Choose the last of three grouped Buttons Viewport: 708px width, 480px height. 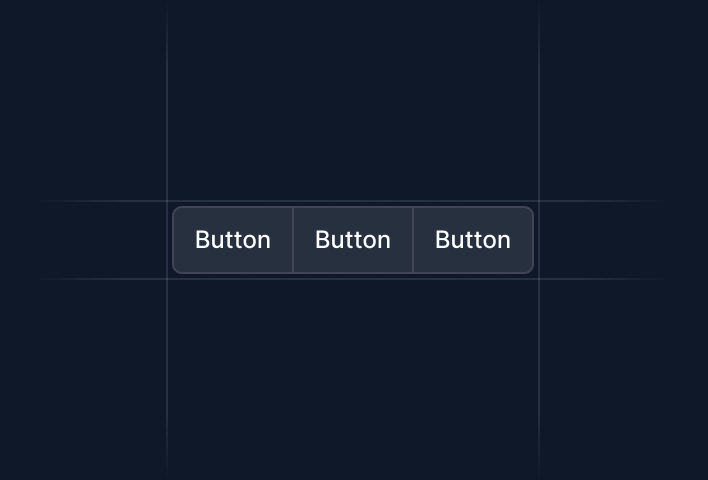point(473,240)
